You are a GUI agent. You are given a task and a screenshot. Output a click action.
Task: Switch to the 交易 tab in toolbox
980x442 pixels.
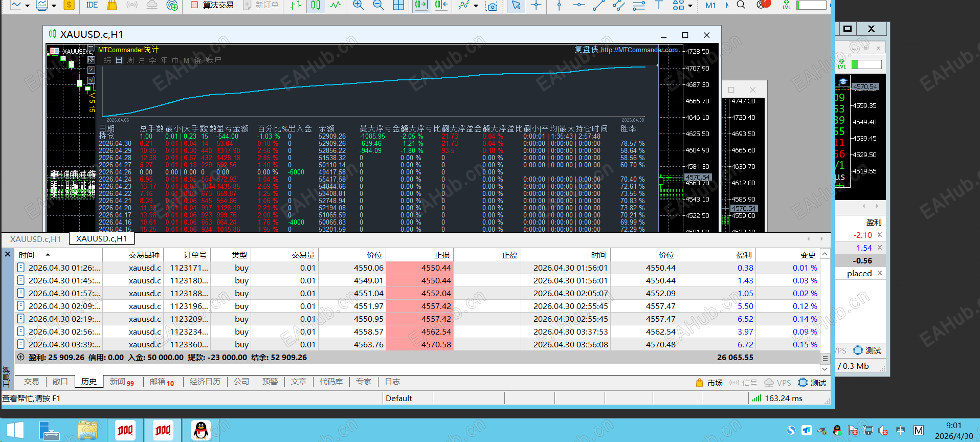tap(31, 382)
